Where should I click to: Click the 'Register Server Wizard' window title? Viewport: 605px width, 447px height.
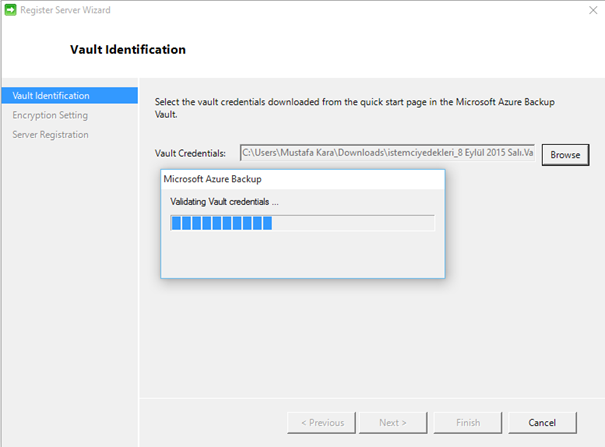(65, 10)
